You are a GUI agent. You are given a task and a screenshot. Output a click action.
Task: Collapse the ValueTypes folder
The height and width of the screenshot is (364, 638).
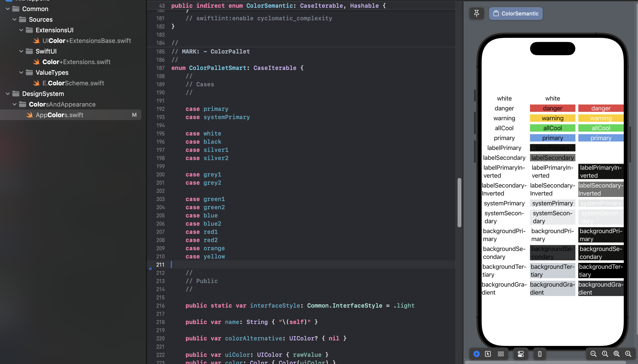[x=21, y=73]
